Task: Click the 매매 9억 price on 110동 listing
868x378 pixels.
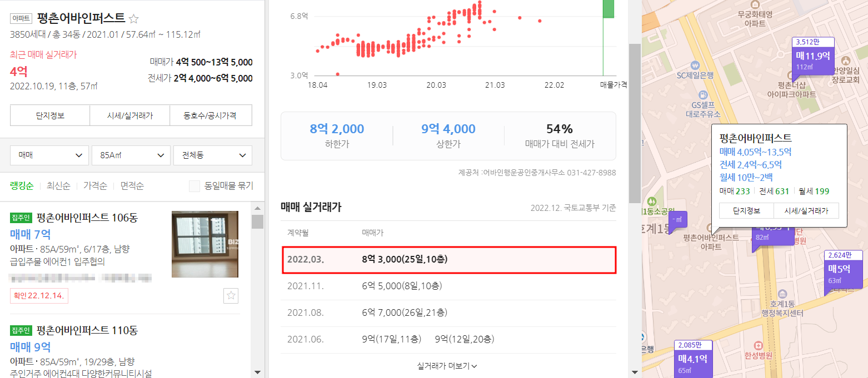Action: click(30, 347)
